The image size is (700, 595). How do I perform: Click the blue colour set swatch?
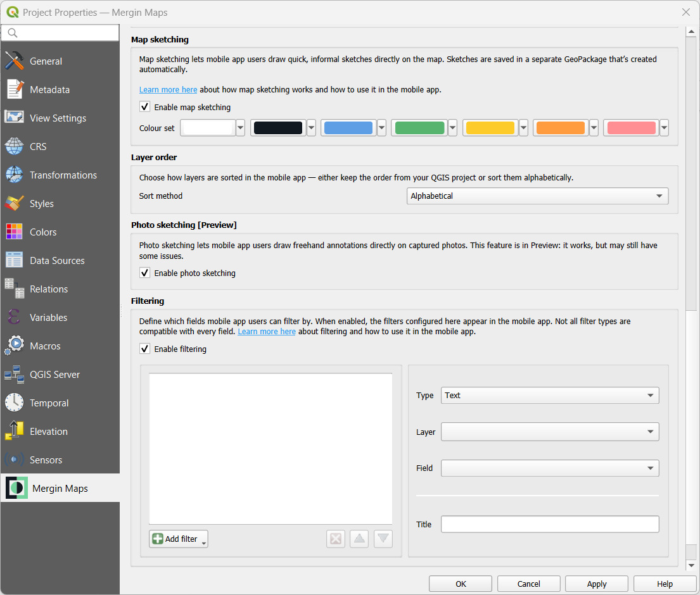[348, 128]
